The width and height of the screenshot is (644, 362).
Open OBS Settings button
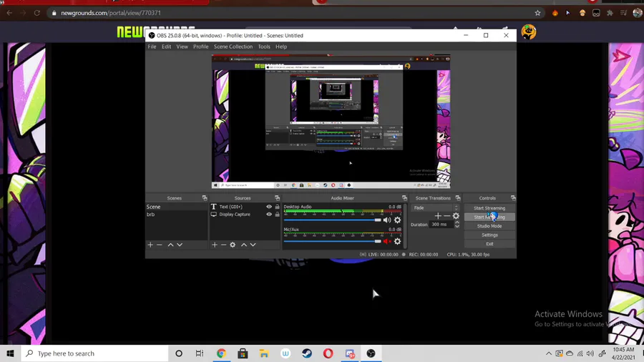[x=489, y=235]
